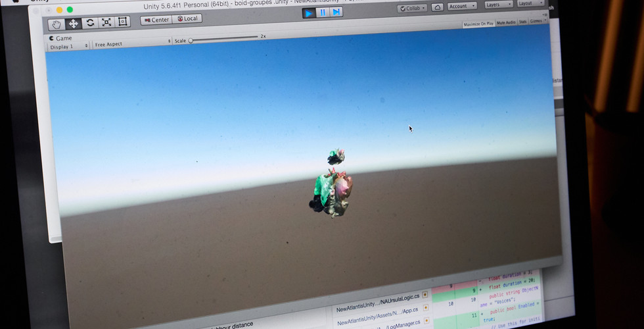
Task: Open the Gizmos dropdown arrow
Action: click(x=545, y=20)
